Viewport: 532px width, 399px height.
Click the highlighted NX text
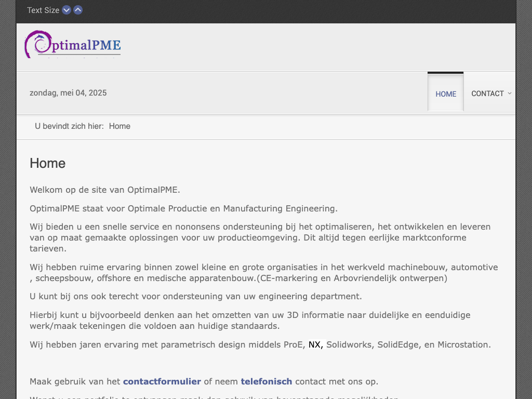pyautogui.click(x=315, y=344)
